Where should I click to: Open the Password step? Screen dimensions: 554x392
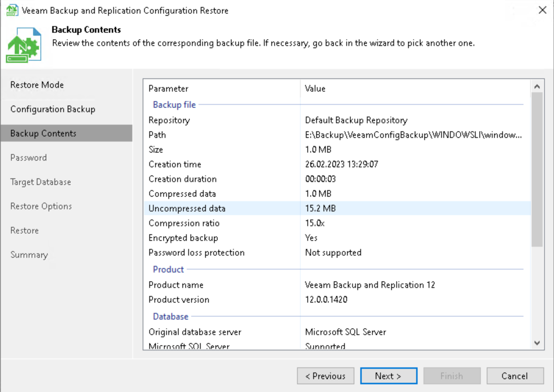[x=29, y=158]
